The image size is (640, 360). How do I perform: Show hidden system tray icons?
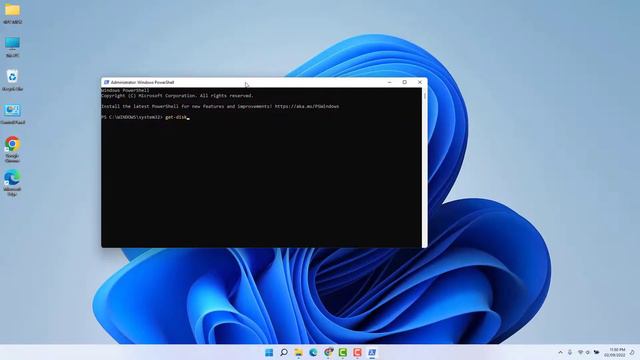pos(560,352)
